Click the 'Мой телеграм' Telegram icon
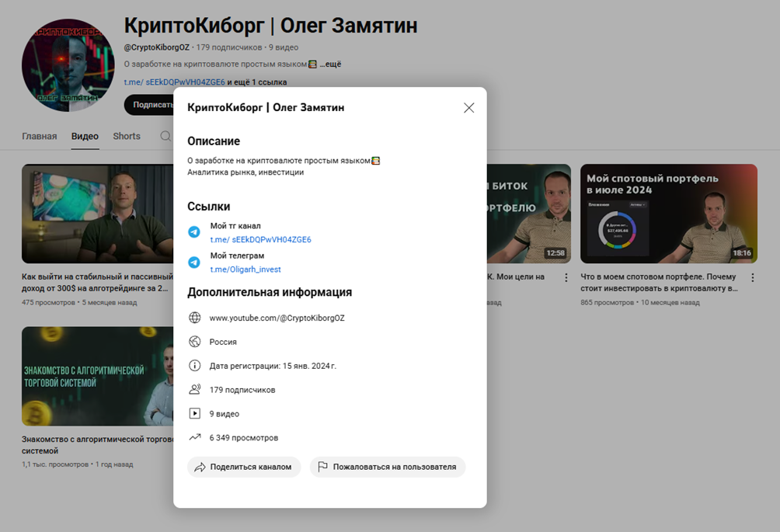 point(194,262)
